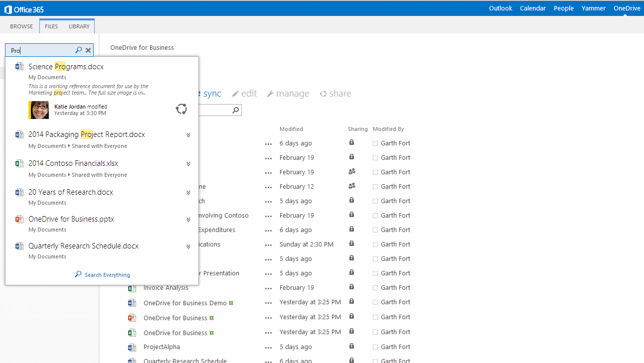The height and width of the screenshot is (363, 644).
Task: Click Excel icon of 2014 Contoso Financials
Action: 19,163
